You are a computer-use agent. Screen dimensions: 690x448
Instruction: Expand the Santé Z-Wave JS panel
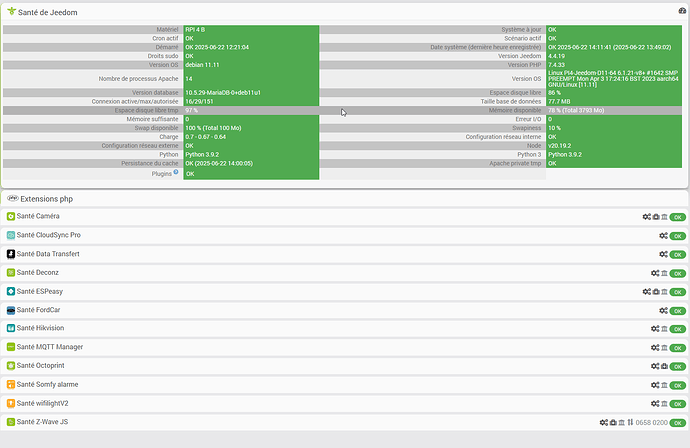(x=42, y=422)
